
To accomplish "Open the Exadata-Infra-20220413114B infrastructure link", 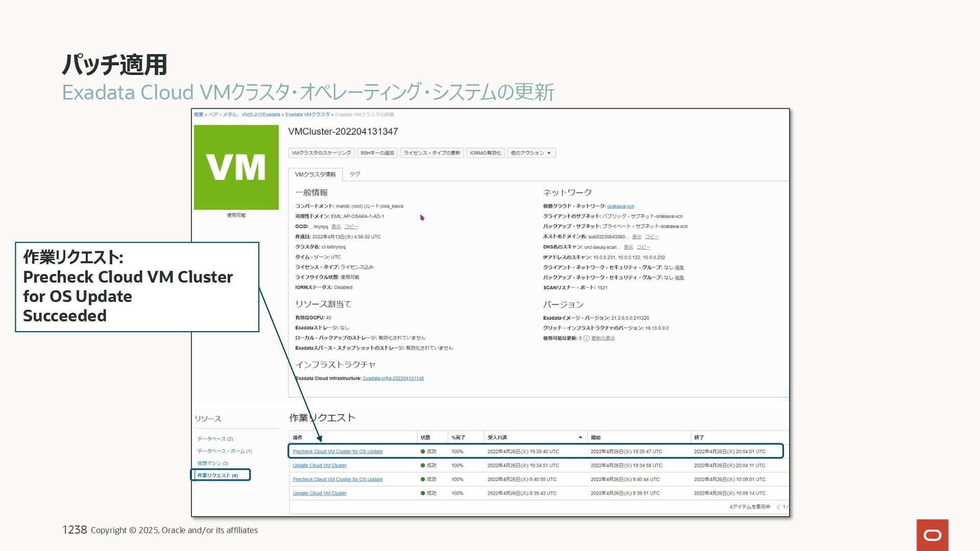I will [x=393, y=379].
